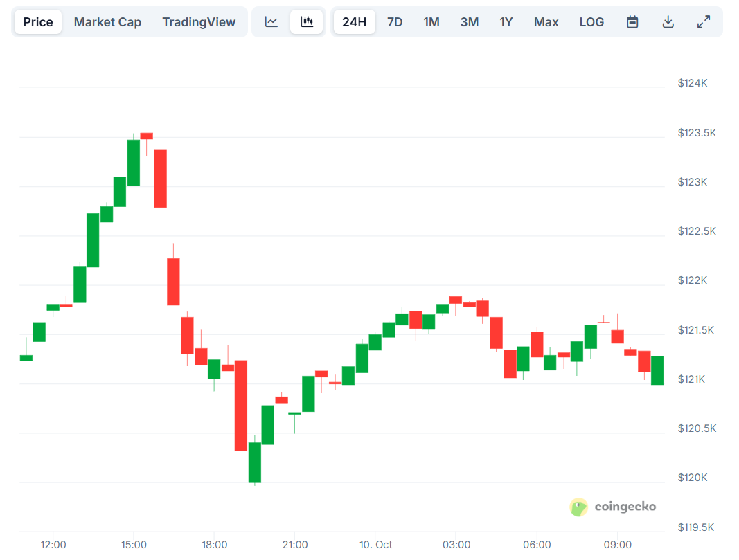Click the CoinGecko gecko logo icon
739x560 pixels.
578,507
